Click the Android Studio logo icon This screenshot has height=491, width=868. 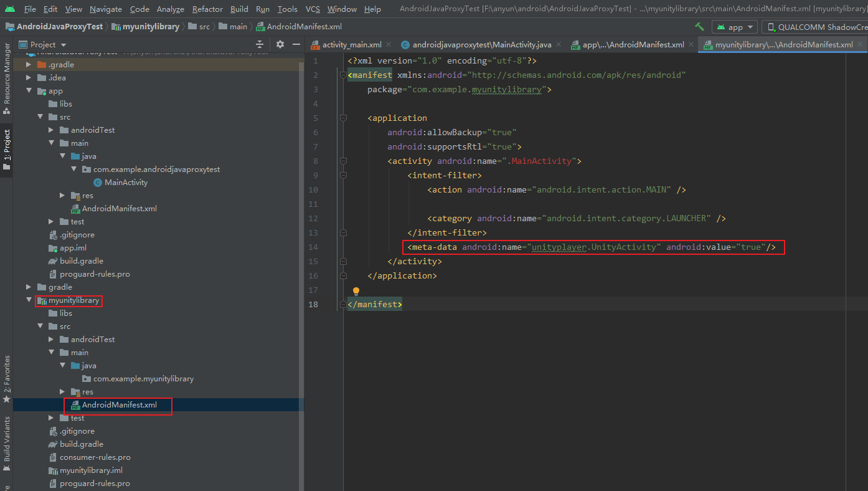point(10,9)
